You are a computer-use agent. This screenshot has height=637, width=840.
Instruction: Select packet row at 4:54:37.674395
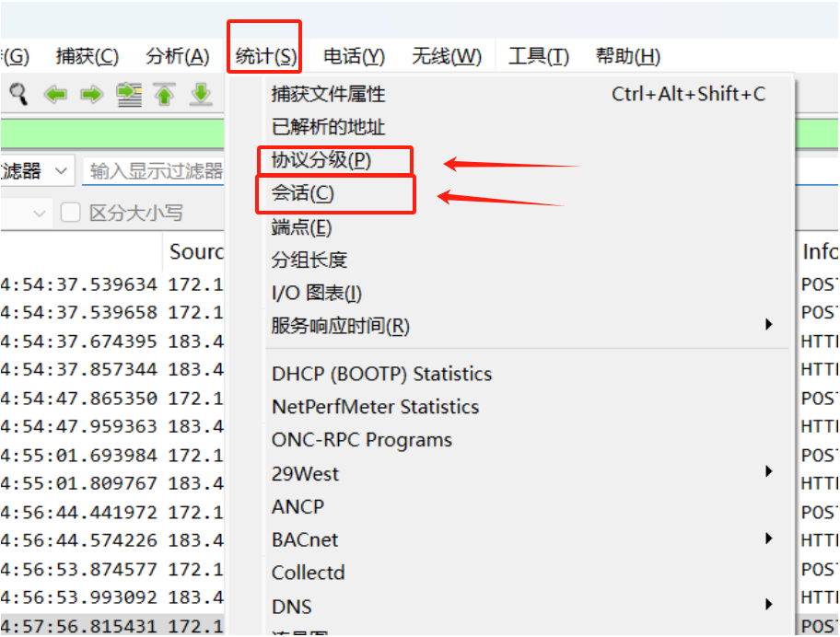click(x=112, y=341)
